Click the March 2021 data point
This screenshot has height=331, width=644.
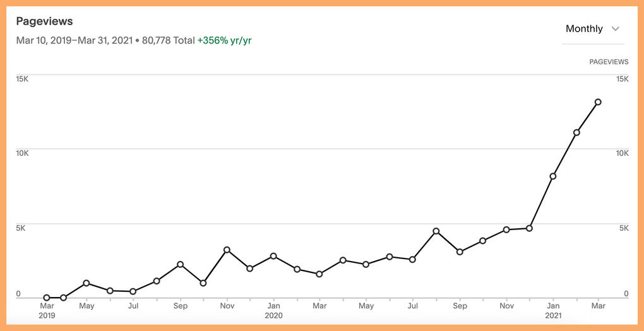click(598, 102)
